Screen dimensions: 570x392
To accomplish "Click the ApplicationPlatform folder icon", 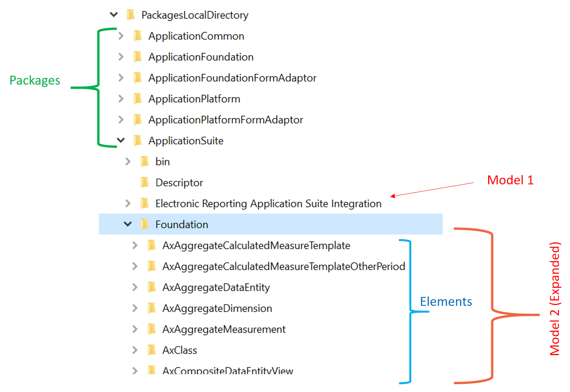I will [x=137, y=99].
